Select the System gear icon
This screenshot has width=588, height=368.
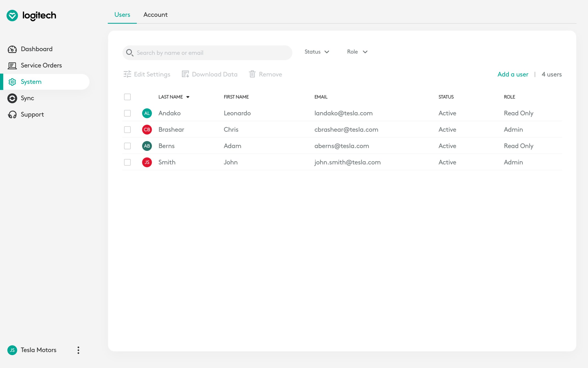[12, 82]
